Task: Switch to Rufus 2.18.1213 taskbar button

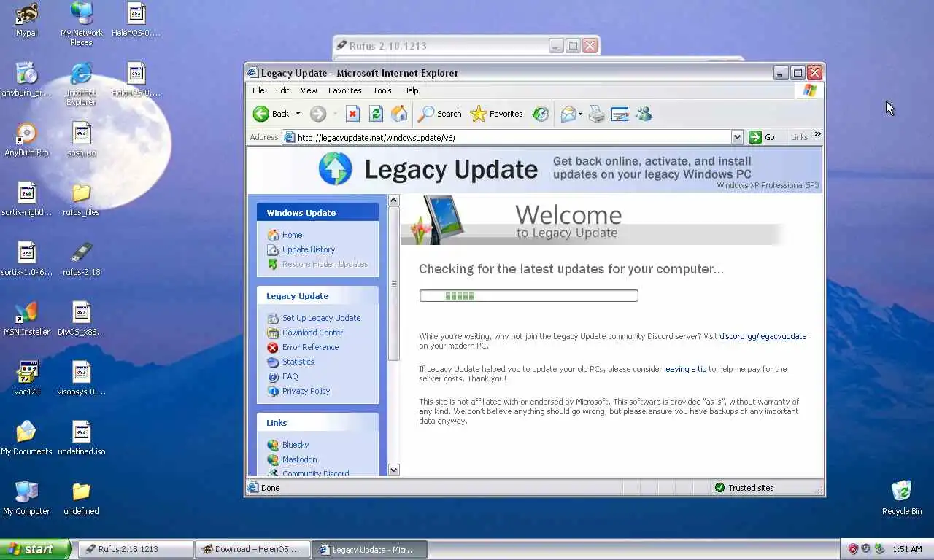Action: tap(136, 549)
